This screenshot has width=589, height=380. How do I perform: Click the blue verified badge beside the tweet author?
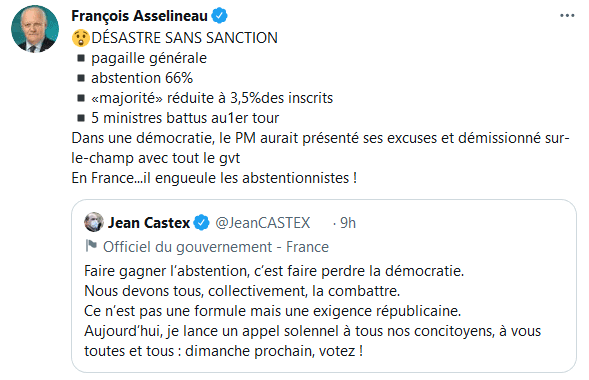click(x=219, y=16)
